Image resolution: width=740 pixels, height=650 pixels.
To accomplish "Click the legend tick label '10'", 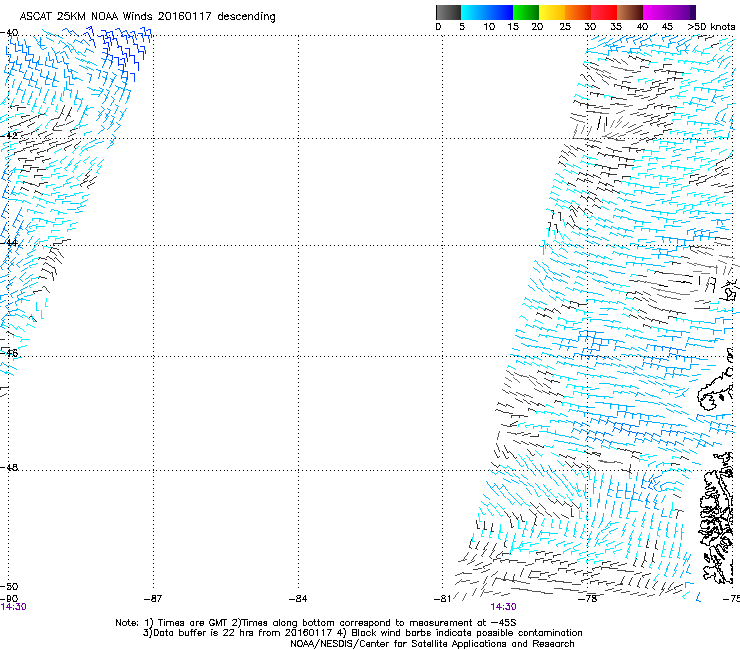I will coord(489,27).
